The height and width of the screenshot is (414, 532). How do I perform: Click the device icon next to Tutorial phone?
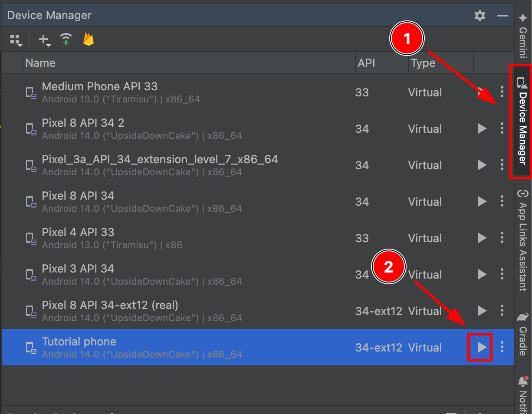click(x=31, y=347)
